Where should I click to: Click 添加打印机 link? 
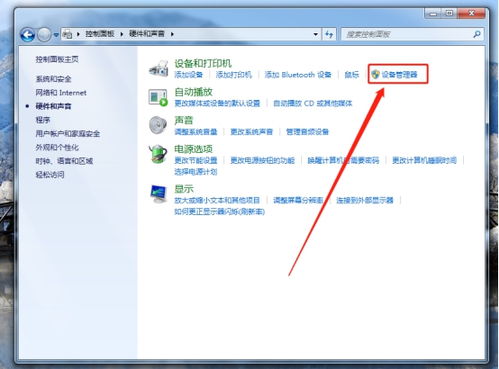234,75
